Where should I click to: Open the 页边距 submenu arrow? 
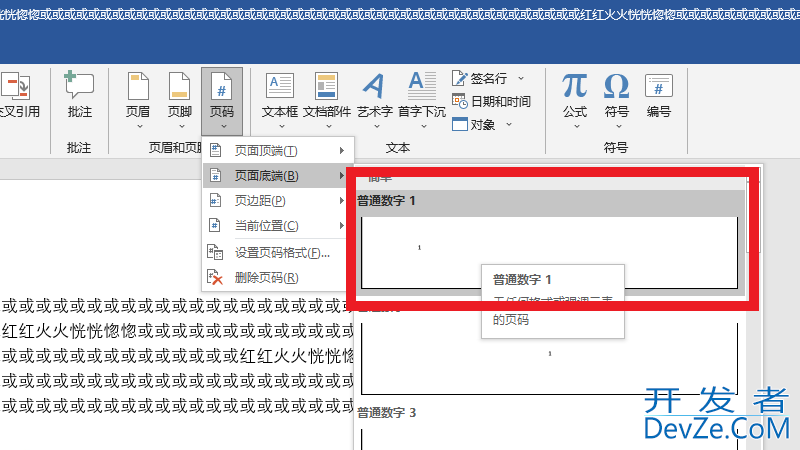pos(342,201)
